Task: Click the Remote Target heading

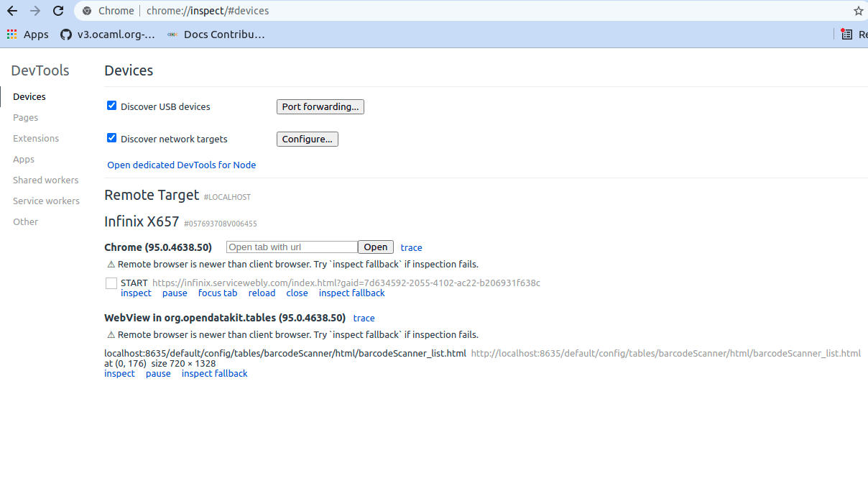Action: [152, 195]
